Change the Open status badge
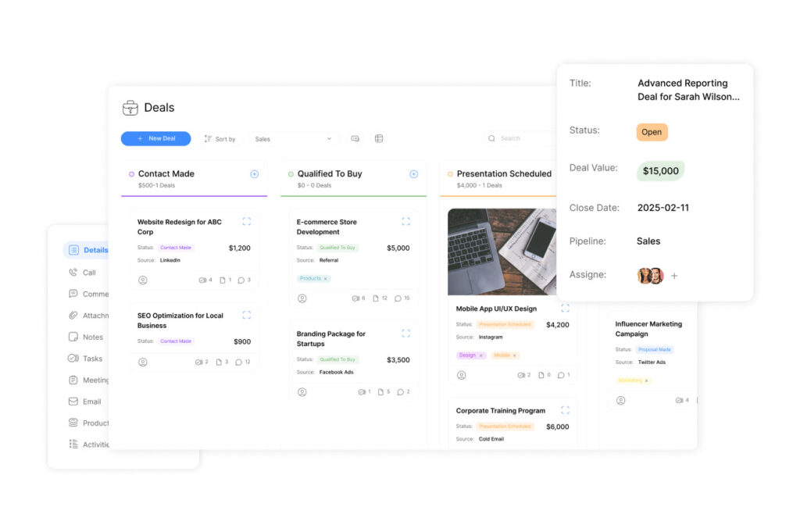800x532 pixels. (652, 132)
